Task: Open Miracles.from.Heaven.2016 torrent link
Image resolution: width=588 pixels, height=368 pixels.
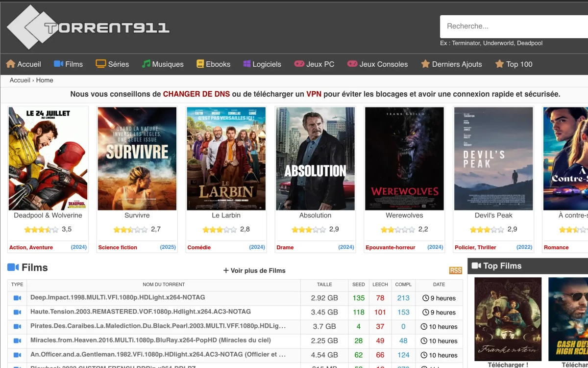Action: click(x=150, y=340)
